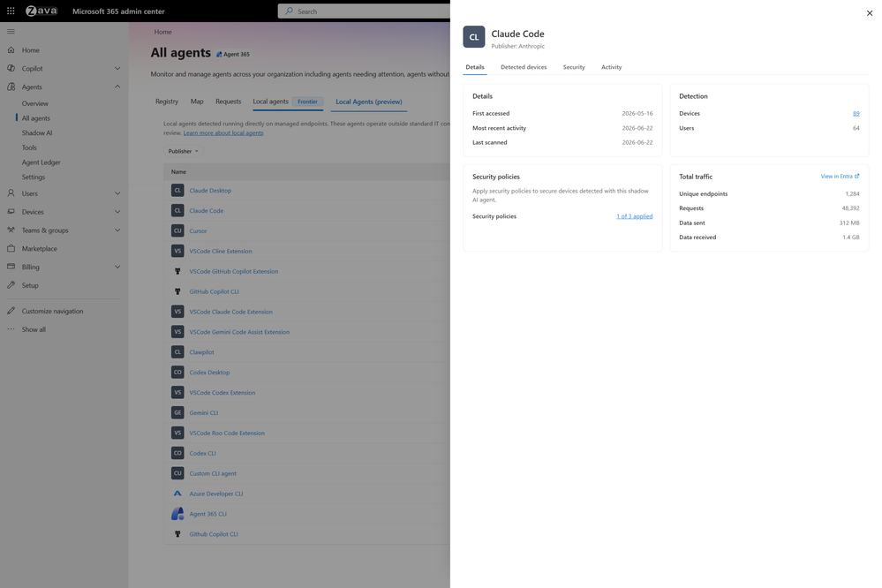Viewport: 882px width, 588px height.
Task: Click the Codex Desktop CO badge icon
Action: [177, 372]
